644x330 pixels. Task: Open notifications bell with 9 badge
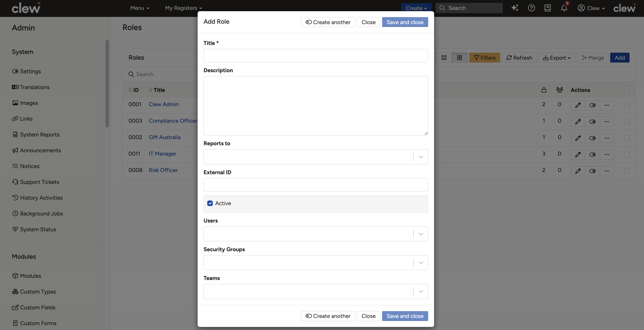coord(564,8)
